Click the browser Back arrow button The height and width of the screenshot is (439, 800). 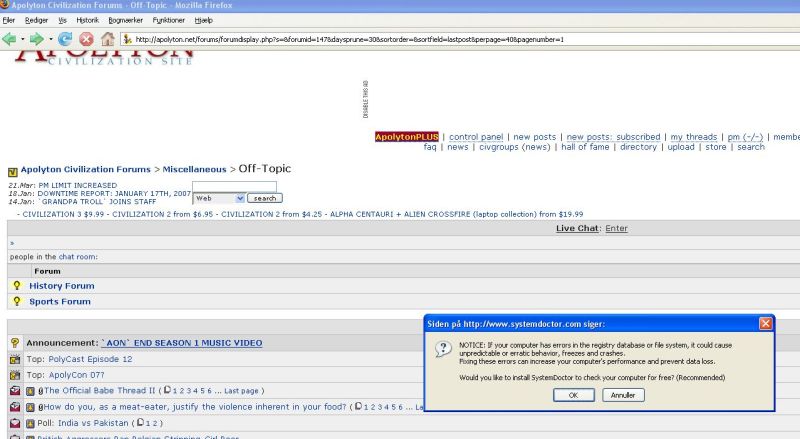pos(10,39)
